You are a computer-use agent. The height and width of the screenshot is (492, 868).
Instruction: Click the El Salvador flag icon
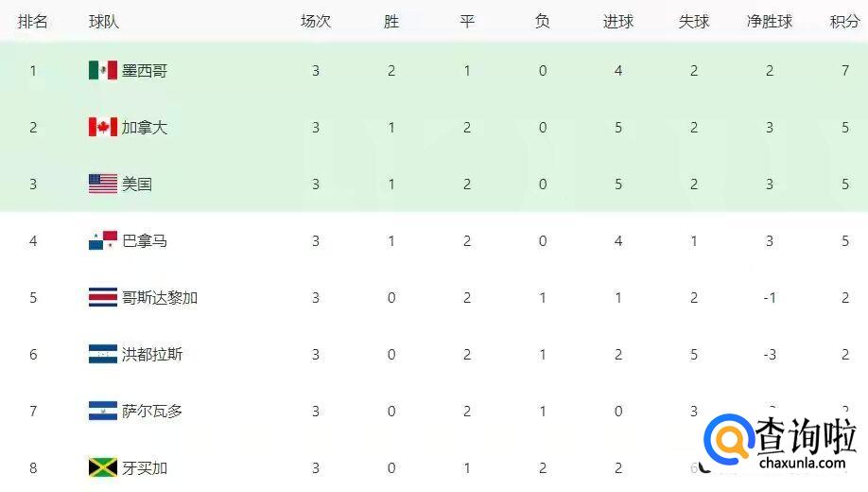(102, 411)
